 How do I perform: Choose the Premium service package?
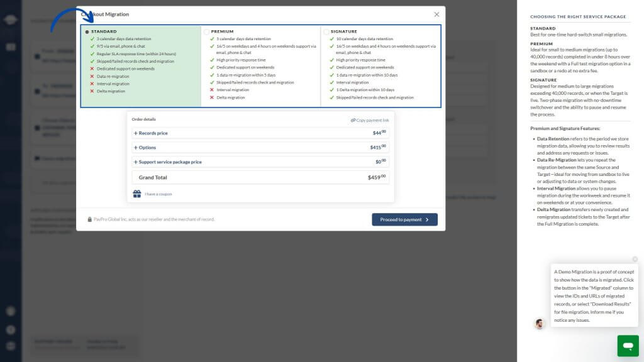pos(207,31)
